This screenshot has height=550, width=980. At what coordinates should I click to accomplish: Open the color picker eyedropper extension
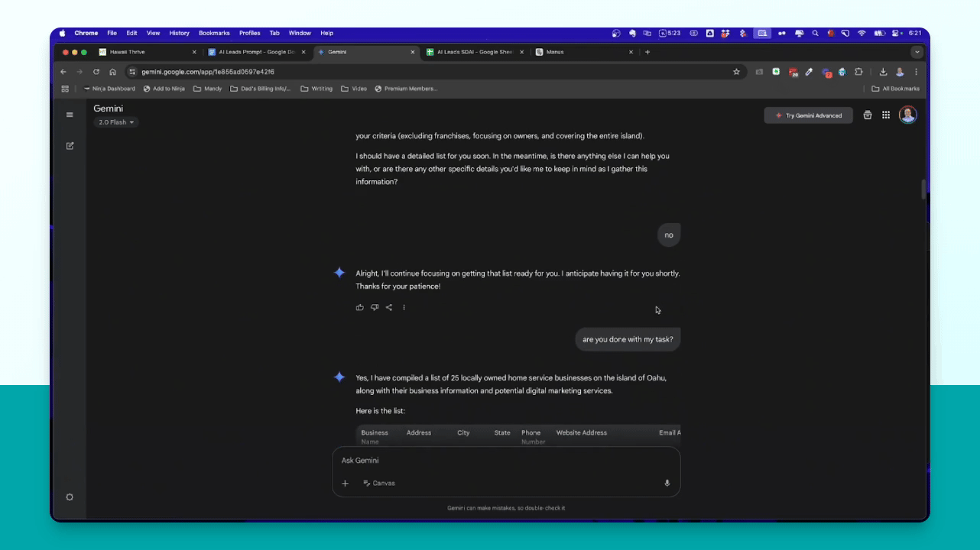click(809, 72)
